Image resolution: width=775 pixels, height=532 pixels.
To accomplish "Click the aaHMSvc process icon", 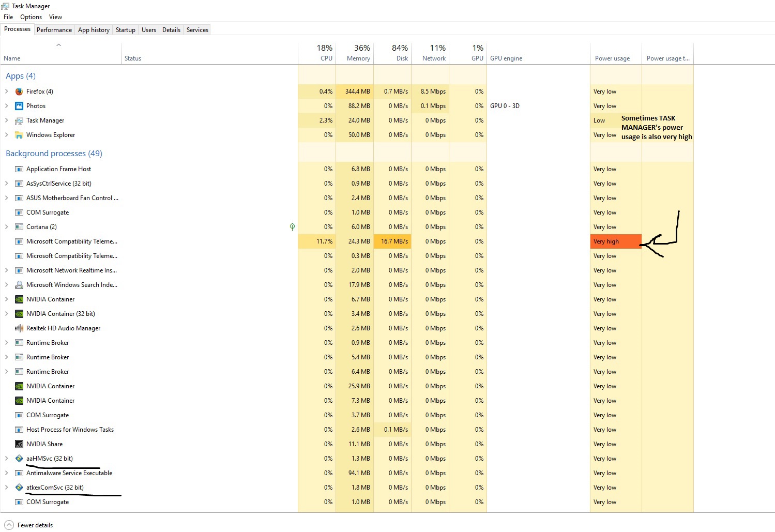I will tap(19, 459).
